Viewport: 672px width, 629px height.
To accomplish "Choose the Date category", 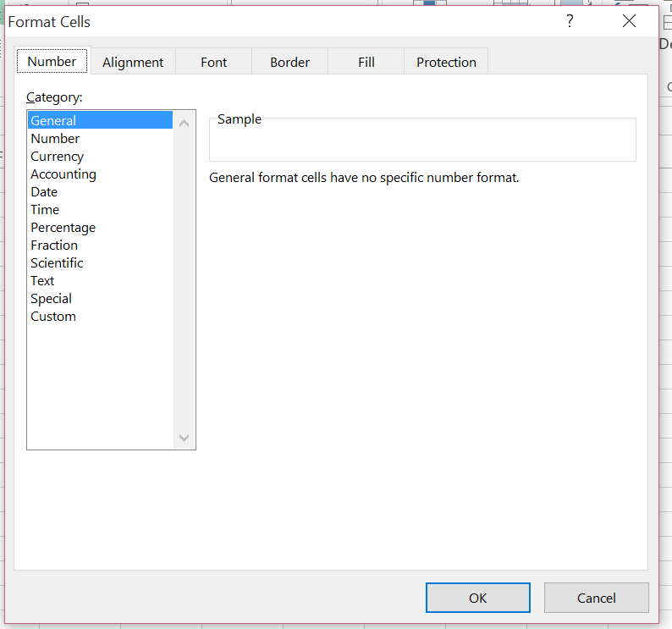I will tap(100, 191).
